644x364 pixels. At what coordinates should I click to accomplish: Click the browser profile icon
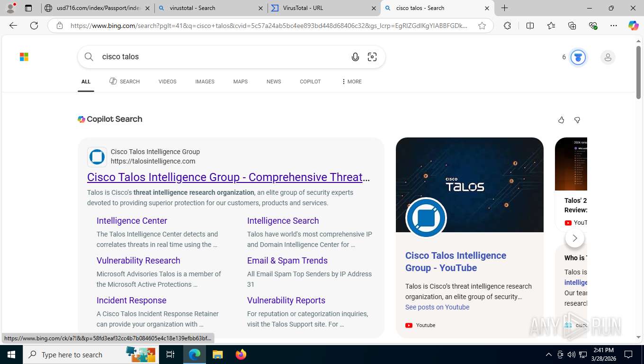coord(10,8)
